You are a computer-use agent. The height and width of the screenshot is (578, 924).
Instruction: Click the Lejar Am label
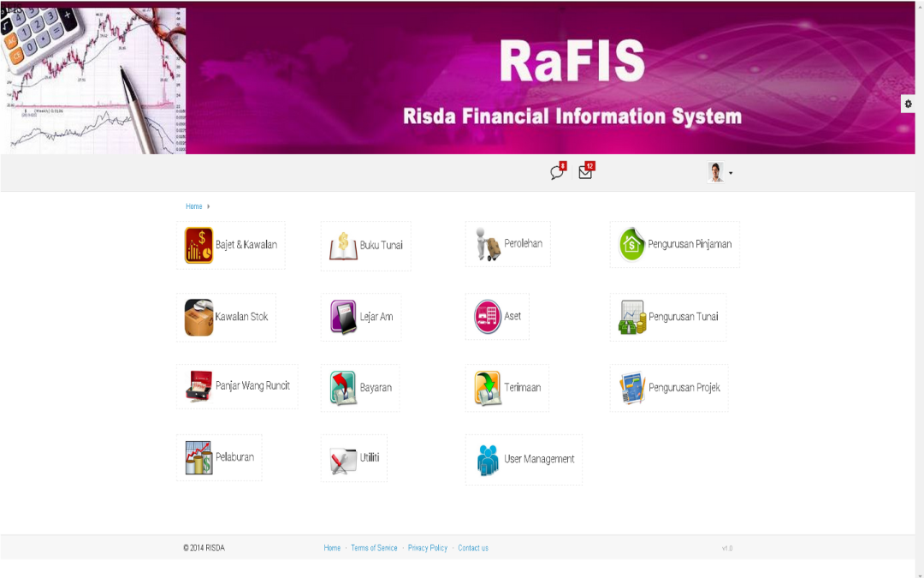pos(376,317)
